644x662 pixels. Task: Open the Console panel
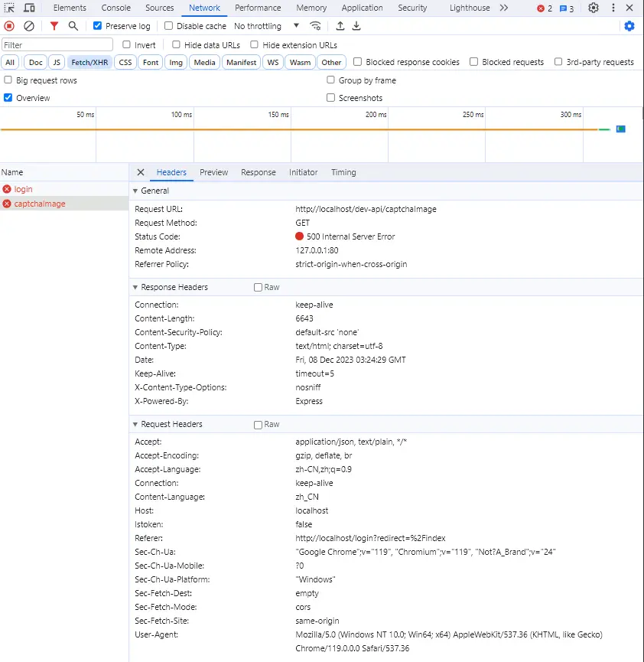coord(115,8)
